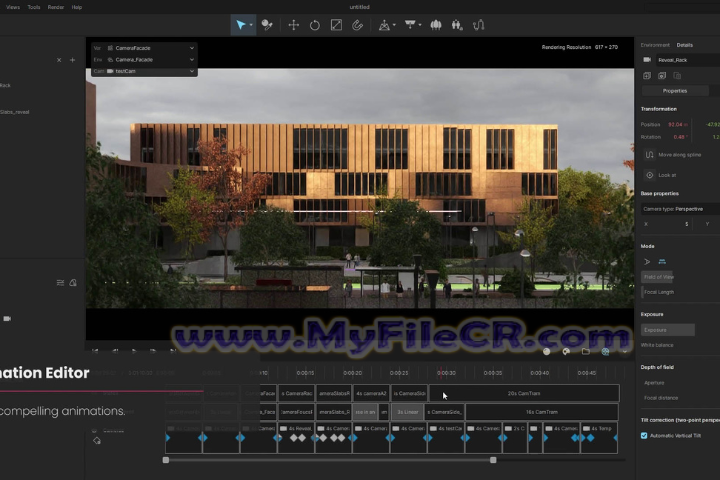
Task: Click the timeline ruler at 0:00:20
Action: pos(352,373)
